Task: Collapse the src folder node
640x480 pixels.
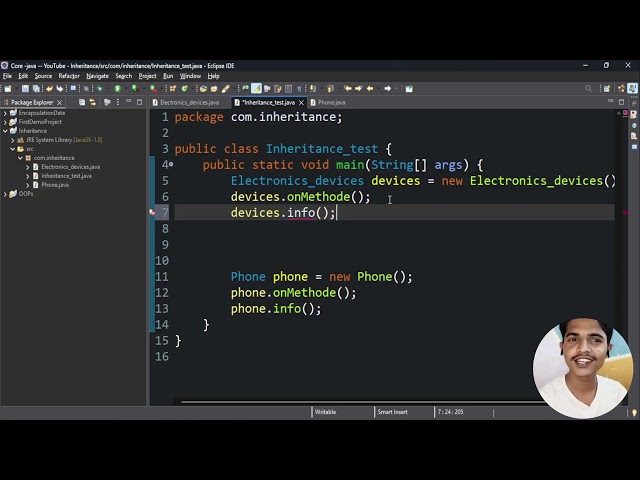Action: tap(12, 149)
